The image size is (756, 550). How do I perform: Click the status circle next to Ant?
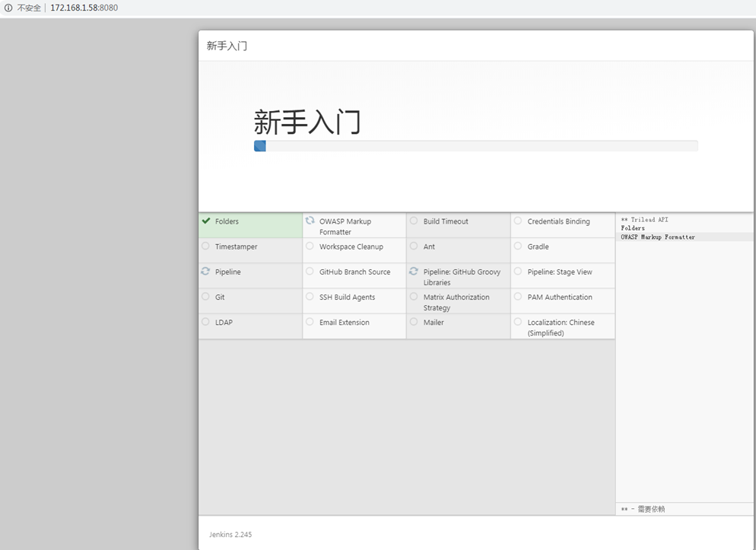[414, 246]
